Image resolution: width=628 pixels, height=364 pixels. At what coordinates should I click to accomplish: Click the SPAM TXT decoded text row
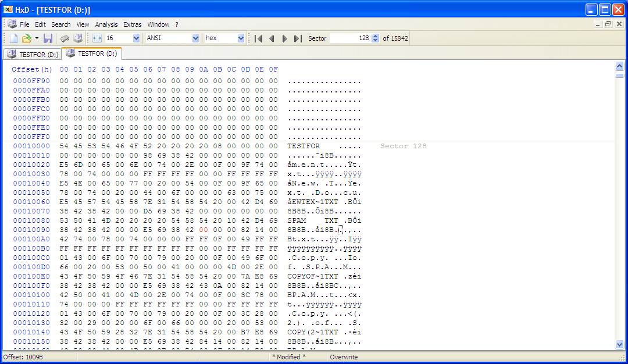324,220
